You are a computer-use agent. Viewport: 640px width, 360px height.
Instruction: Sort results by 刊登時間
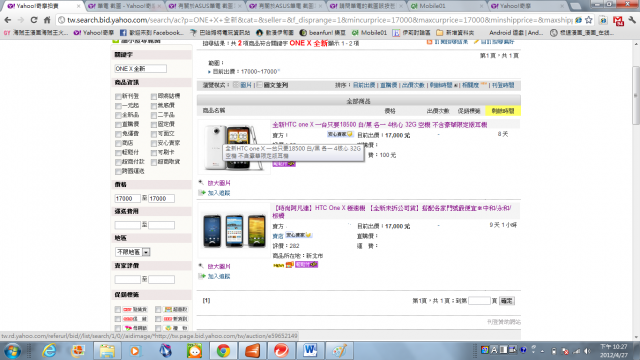tap(503, 85)
